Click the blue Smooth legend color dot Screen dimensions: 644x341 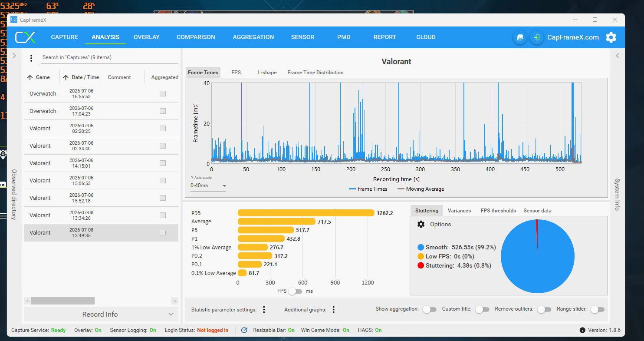(421, 248)
